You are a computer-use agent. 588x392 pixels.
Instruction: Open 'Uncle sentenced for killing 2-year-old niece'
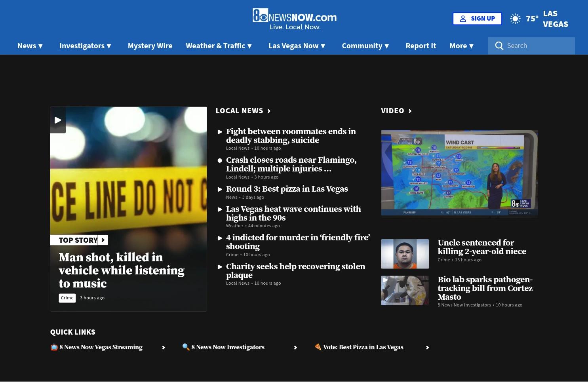pos(482,247)
